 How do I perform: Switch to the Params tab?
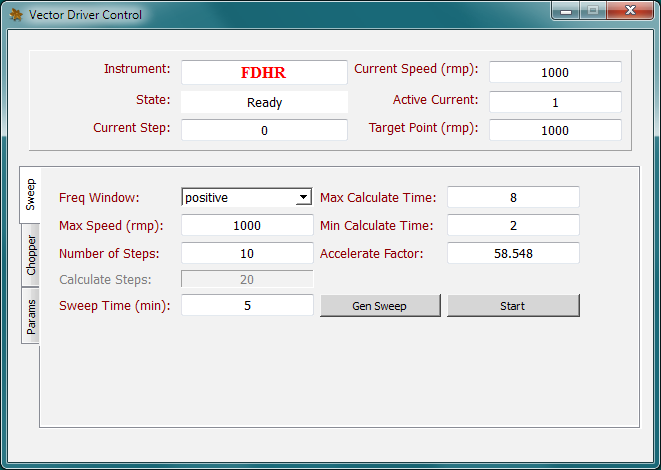(31, 315)
